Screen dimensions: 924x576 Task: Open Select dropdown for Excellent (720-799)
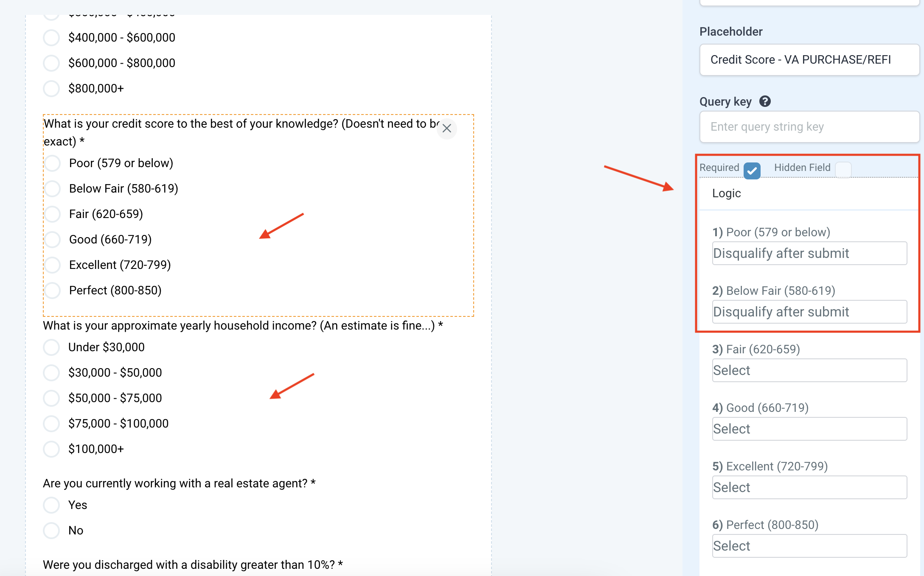coord(809,487)
